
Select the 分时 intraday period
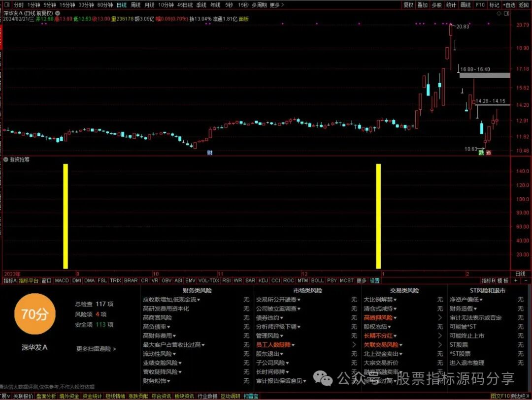click(x=19, y=5)
